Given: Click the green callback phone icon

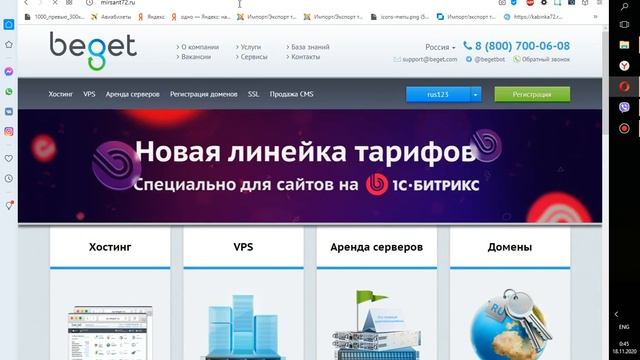Looking at the screenshot, I should pos(517,59).
